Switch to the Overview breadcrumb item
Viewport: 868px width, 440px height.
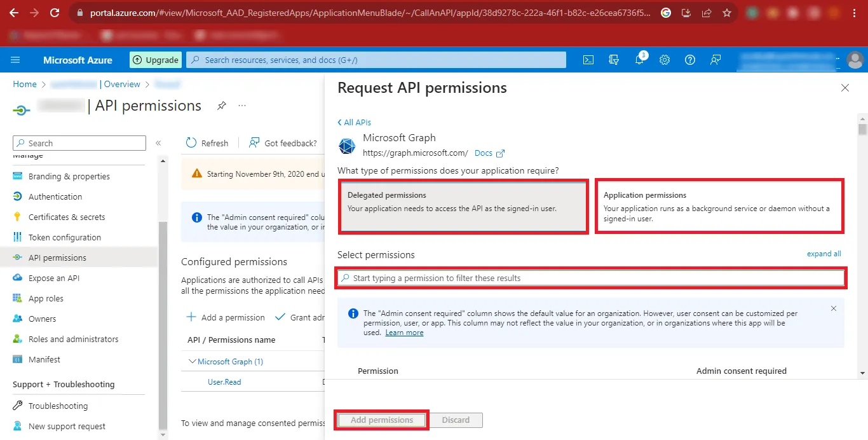coord(121,84)
